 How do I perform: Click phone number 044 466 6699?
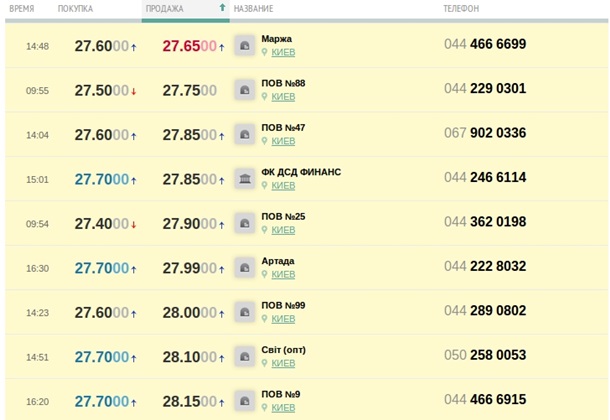pyautogui.click(x=485, y=45)
